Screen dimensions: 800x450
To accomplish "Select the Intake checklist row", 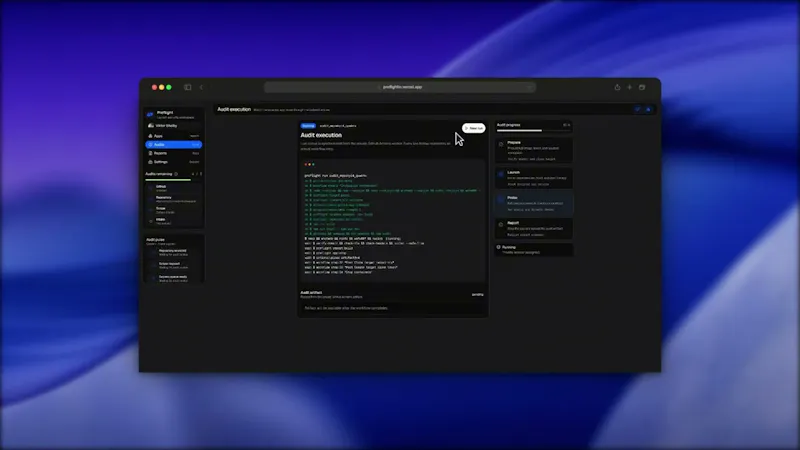I will click(173, 221).
